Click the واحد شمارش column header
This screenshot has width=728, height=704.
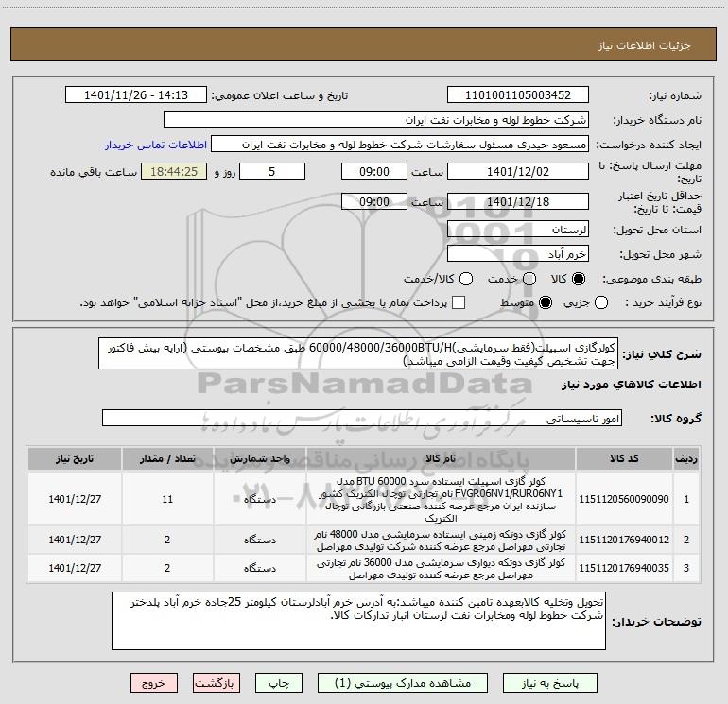coord(260,458)
